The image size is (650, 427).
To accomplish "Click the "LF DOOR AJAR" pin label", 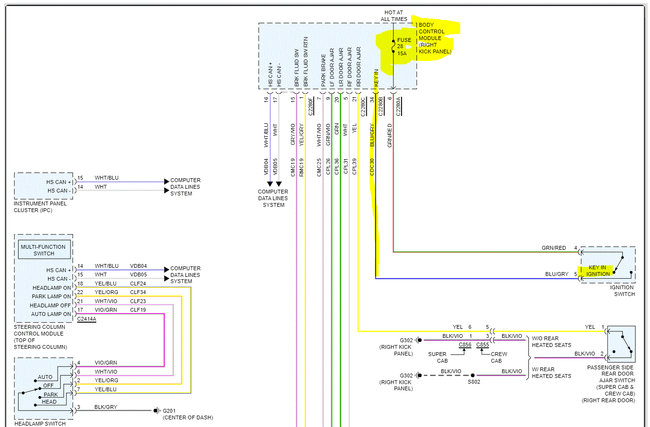I will click(x=332, y=67).
